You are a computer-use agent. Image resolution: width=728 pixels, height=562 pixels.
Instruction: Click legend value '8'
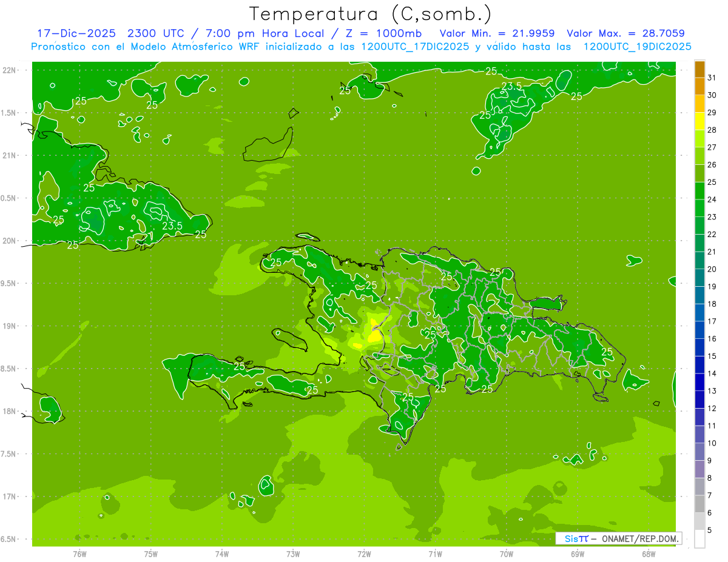coord(710,478)
